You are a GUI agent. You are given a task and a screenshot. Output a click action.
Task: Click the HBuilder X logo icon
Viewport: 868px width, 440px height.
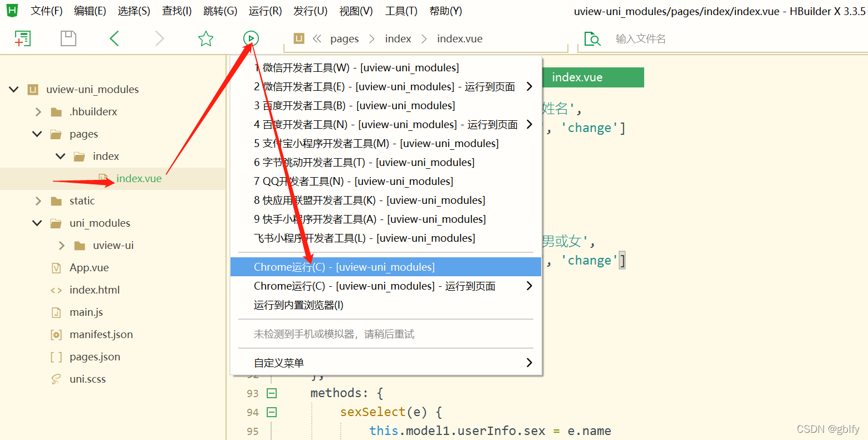point(12,10)
